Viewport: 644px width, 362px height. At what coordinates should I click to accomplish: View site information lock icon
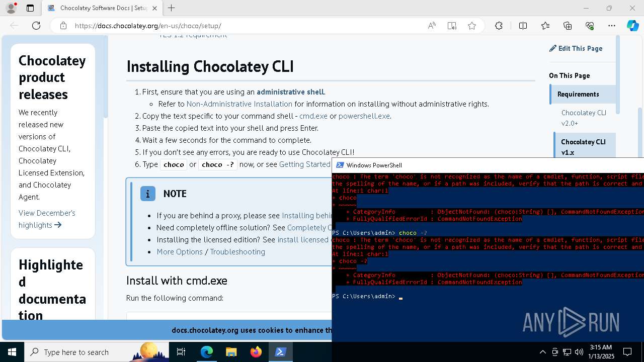63,26
